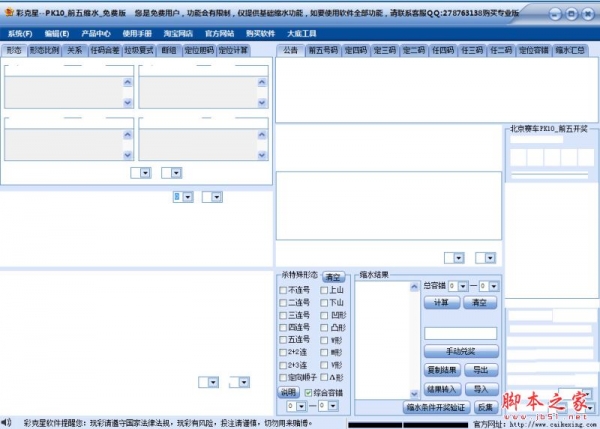600x429 pixels.
Task: Select the 断组 tab
Action: pos(169,50)
